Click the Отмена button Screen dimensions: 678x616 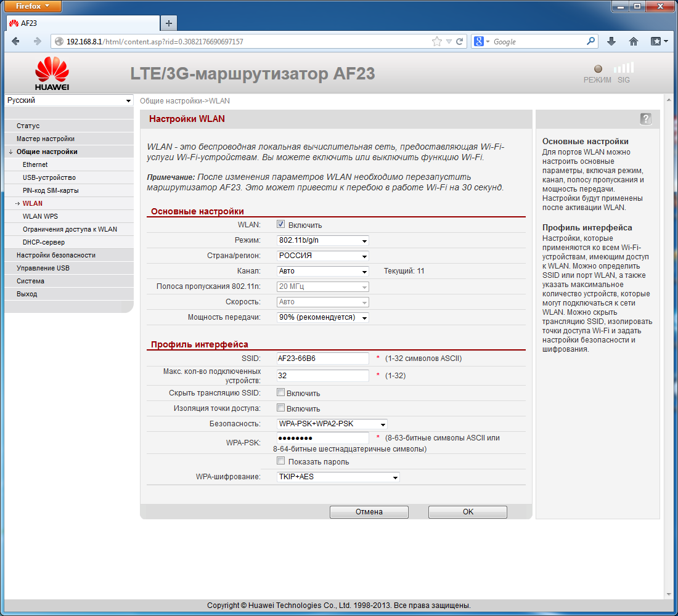[369, 512]
